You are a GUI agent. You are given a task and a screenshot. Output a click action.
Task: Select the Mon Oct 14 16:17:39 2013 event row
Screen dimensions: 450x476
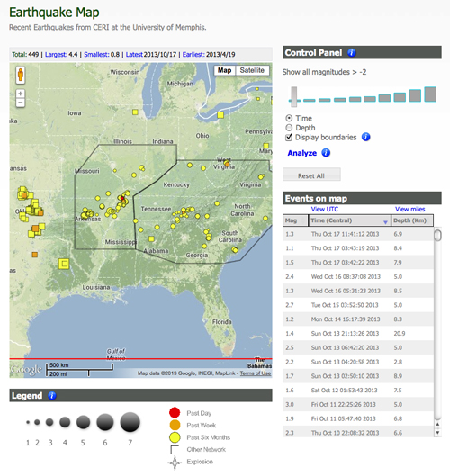(358, 319)
